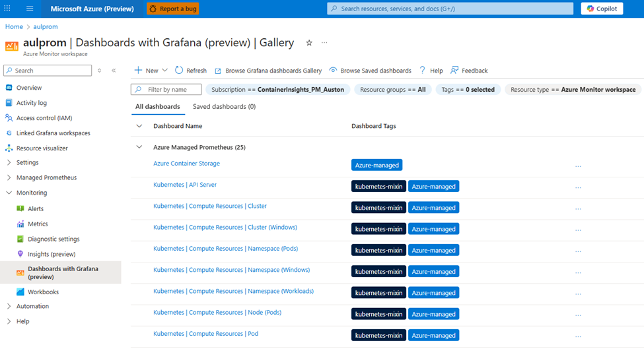
Task: Open Access control (IAM) page
Action: click(x=44, y=118)
